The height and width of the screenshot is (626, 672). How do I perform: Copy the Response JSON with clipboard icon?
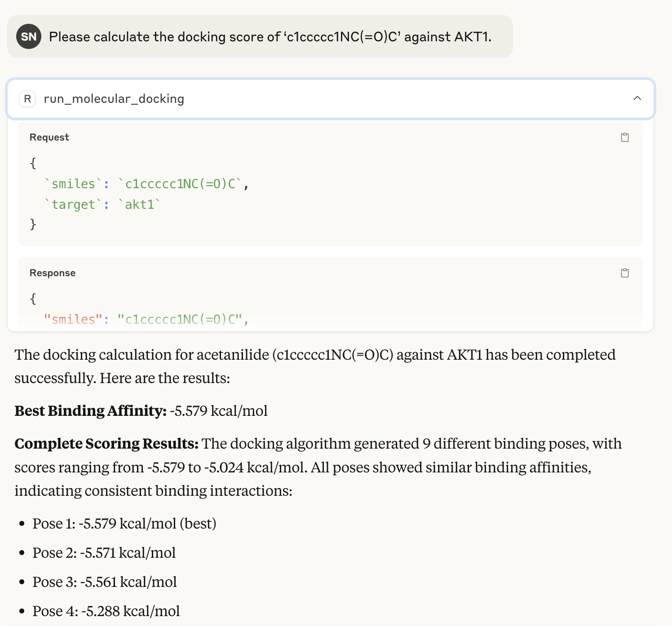click(x=624, y=273)
